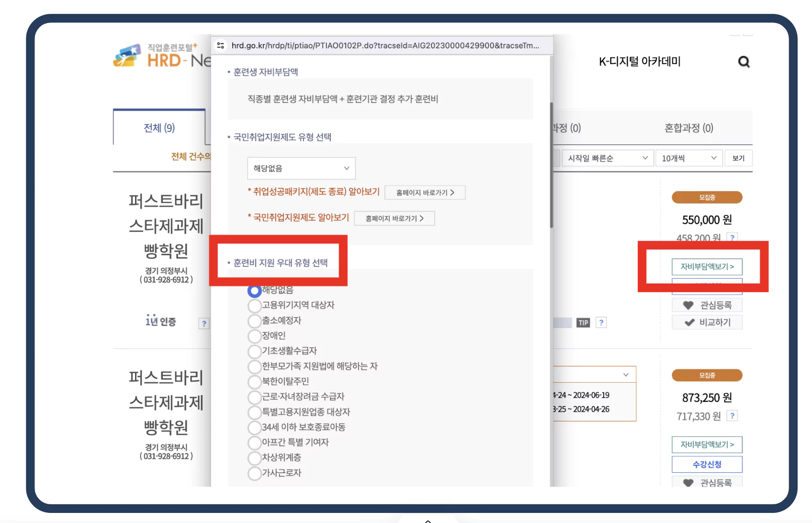Viewport: 812px width, 523px height.
Task: Click 모집중 badge above 873,250 원
Action: pos(707,375)
